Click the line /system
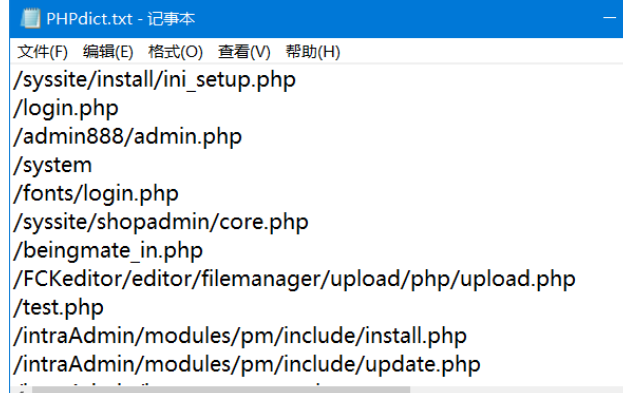This screenshot has width=623, height=393. click(53, 165)
